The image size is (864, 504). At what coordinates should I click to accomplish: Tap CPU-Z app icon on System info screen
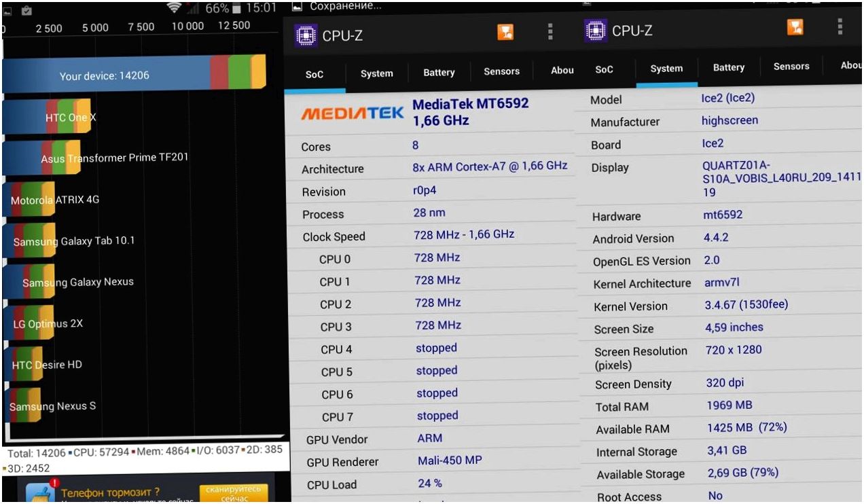click(x=596, y=31)
